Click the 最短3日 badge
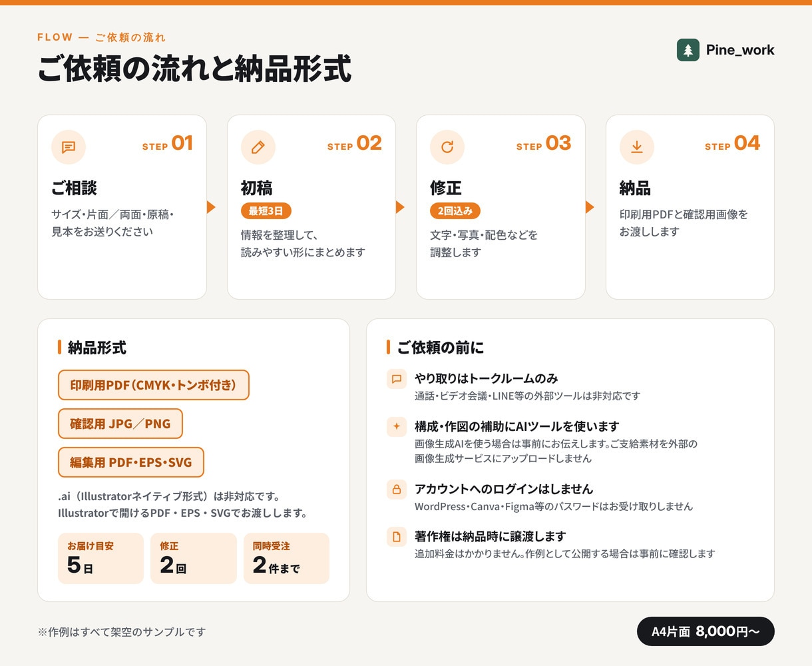This screenshot has height=666, width=812. (266, 211)
